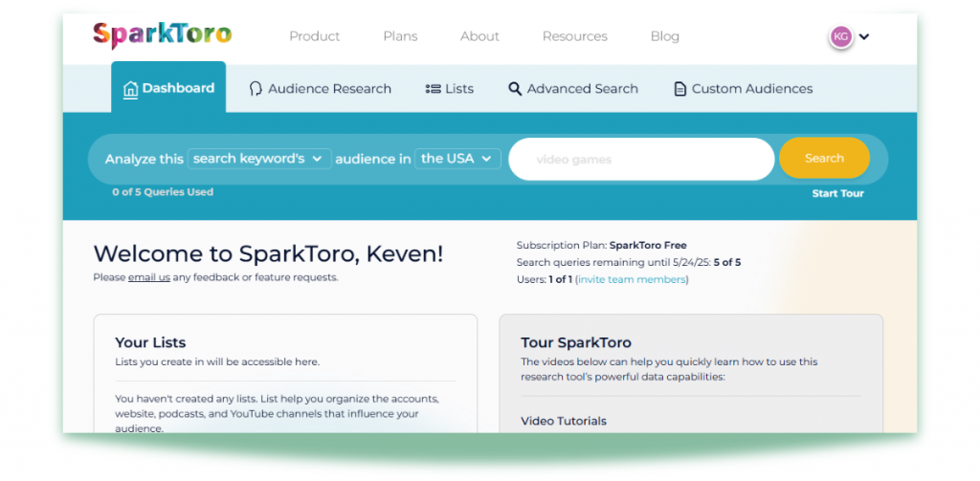
Task: Open the Advanced Search tab
Action: click(x=573, y=89)
